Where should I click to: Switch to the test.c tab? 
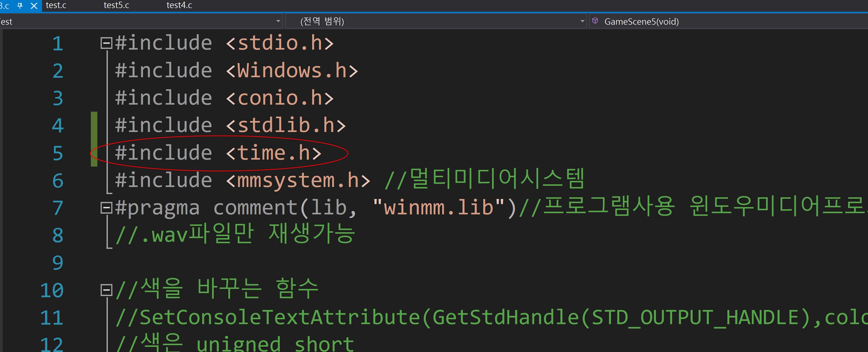click(x=56, y=5)
